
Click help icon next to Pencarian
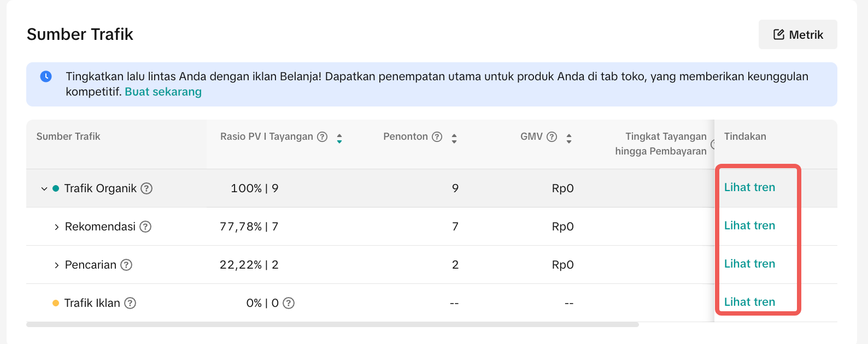pos(126,265)
